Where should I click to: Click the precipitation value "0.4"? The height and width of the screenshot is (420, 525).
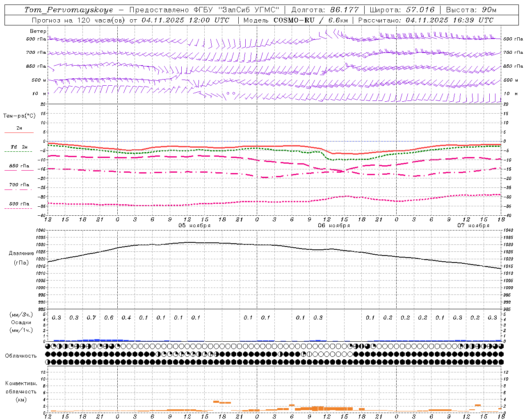coord(126,318)
